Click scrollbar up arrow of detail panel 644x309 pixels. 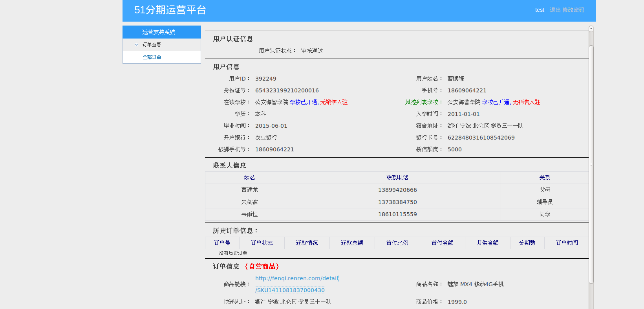pyautogui.click(x=591, y=28)
